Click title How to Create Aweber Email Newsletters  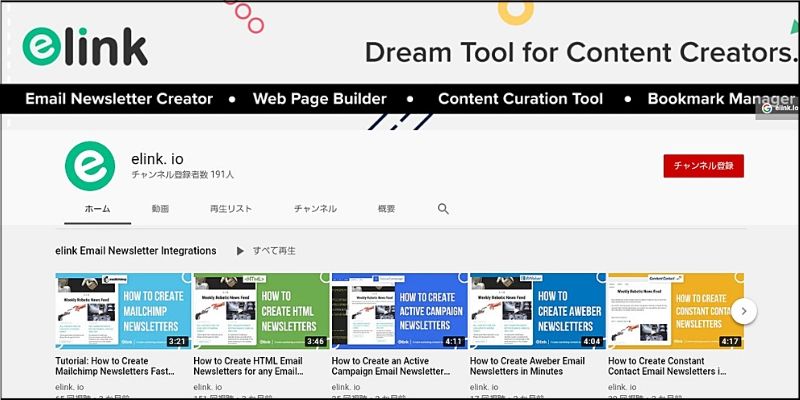tap(527, 366)
